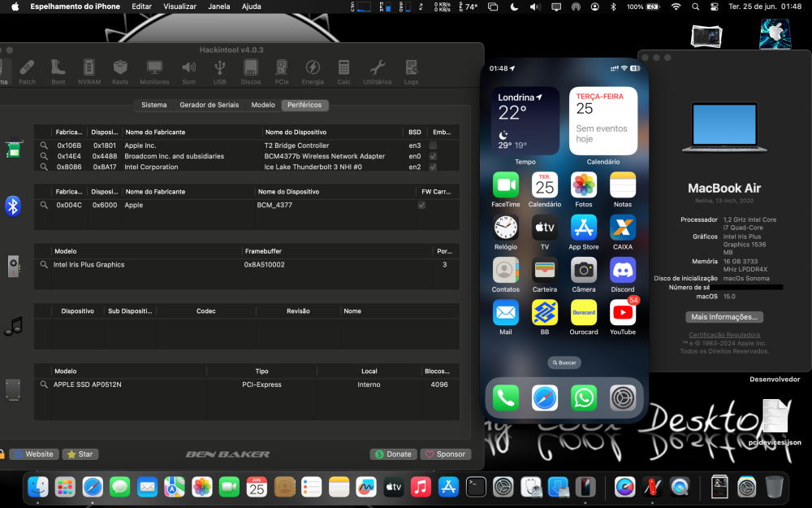
Task: Click magnifier icon for T2 Bridge Controller row
Action: click(44, 145)
